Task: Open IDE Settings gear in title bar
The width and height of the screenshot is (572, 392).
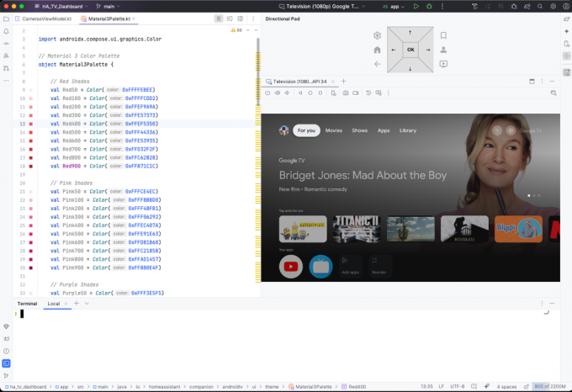Action: pos(553,7)
